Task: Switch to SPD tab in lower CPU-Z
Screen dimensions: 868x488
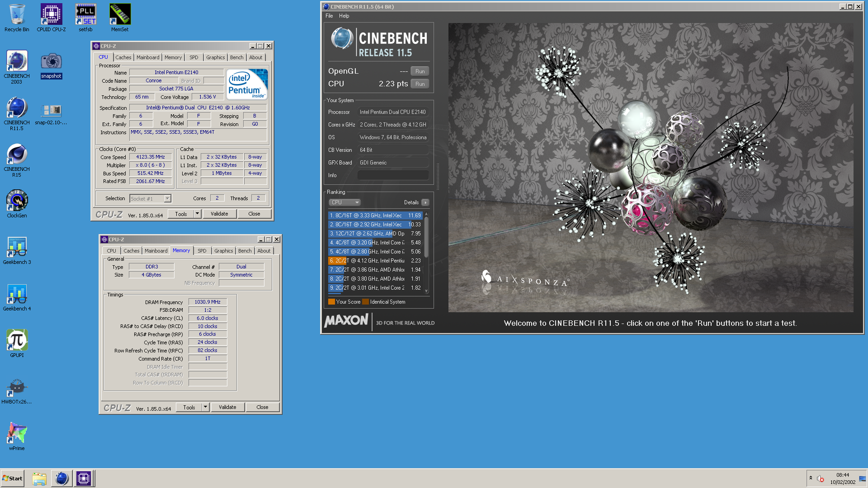Action: [x=202, y=251]
